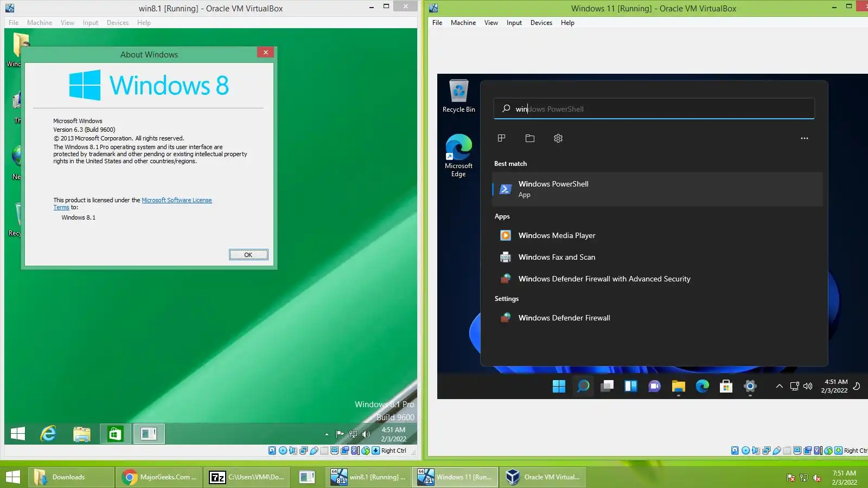Filter search results by Apps icon
868x488 pixels.
point(501,138)
